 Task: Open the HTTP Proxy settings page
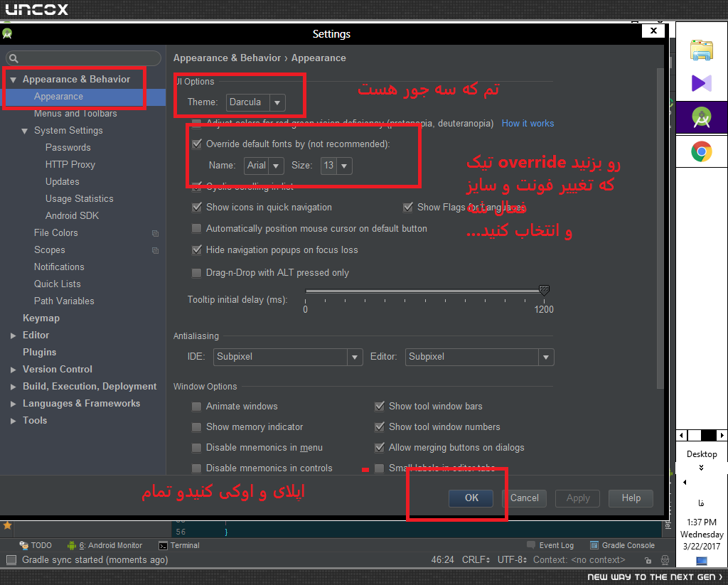tap(70, 164)
